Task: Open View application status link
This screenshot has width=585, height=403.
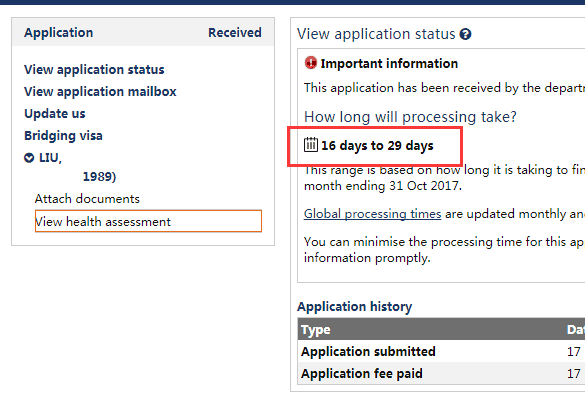Action: click(x=94, y=70)
